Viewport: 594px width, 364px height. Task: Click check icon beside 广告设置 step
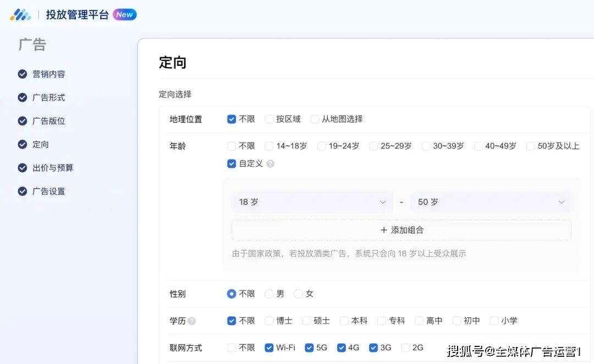tap(23, 191)
